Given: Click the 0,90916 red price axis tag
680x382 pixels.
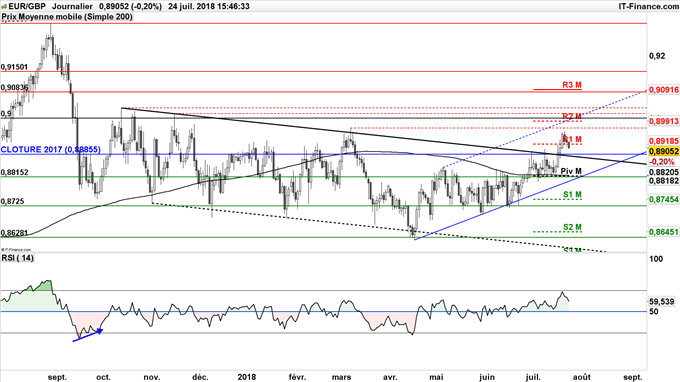Looking at the screenshot, I should pyautogui.click(x=664, y=90).
